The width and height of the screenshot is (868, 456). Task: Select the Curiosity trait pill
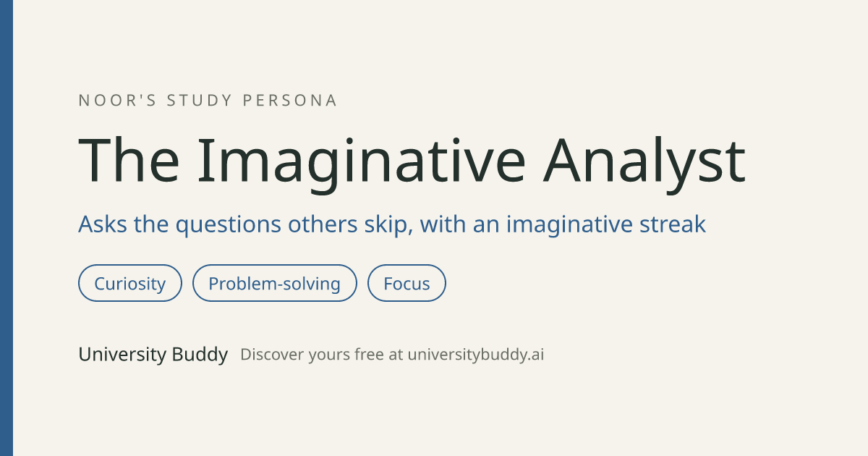pyautogui.click(x=130, y=283)
